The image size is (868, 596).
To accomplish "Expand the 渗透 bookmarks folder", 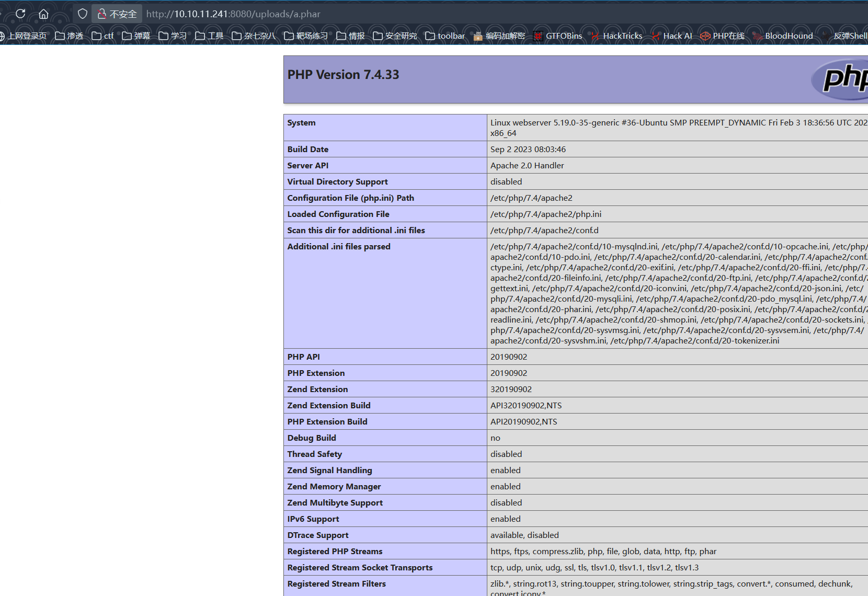I will click(69, 36).
